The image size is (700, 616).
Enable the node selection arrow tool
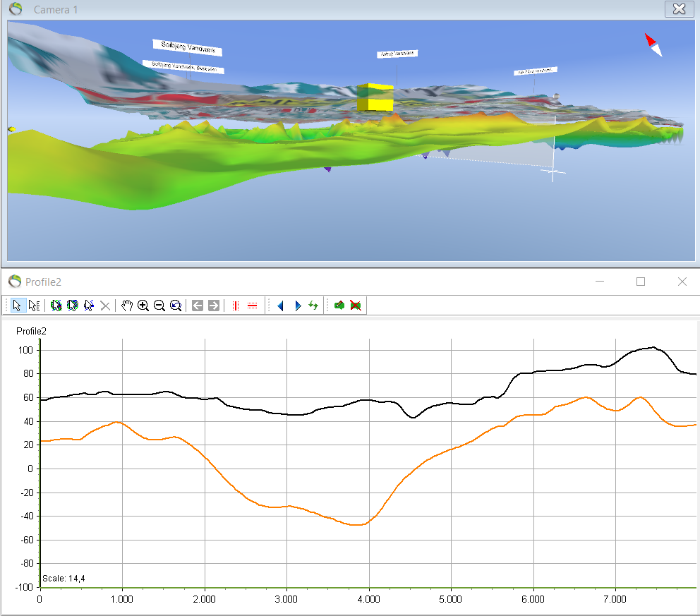point(33,305)
